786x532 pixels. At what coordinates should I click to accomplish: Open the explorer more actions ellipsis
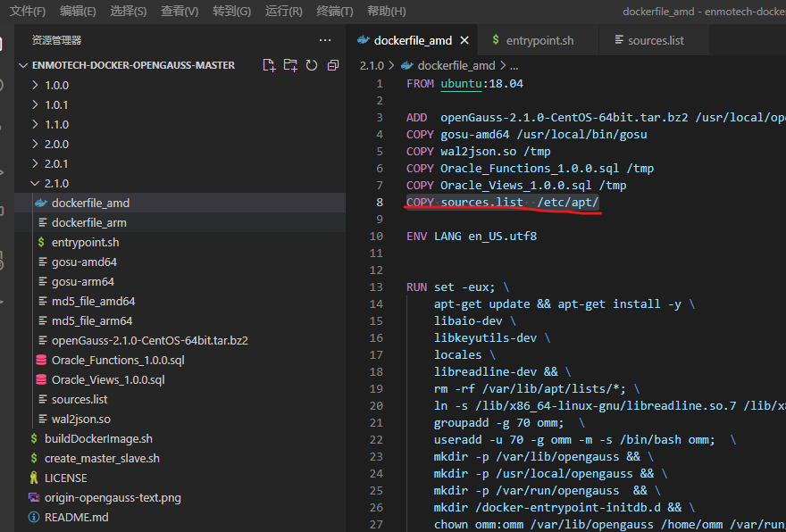click(325, 40)
